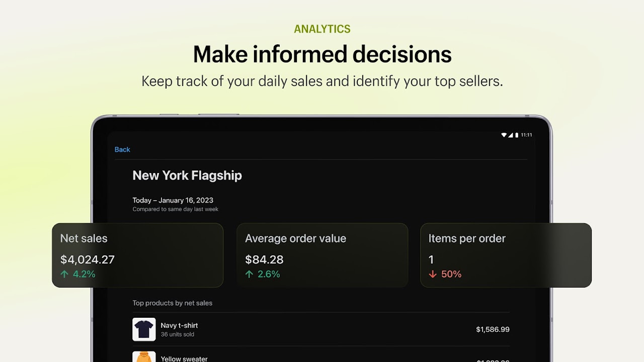This screenshot has height=362, width=644.
Task: Open the Net sales card
Action: coord(137,255)
